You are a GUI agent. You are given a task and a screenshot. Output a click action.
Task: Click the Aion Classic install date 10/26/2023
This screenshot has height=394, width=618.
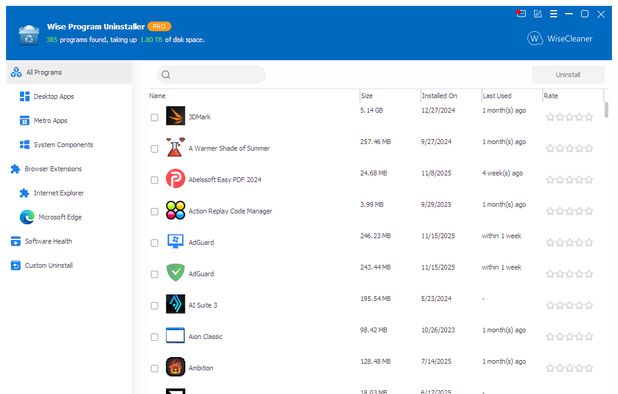438,330
